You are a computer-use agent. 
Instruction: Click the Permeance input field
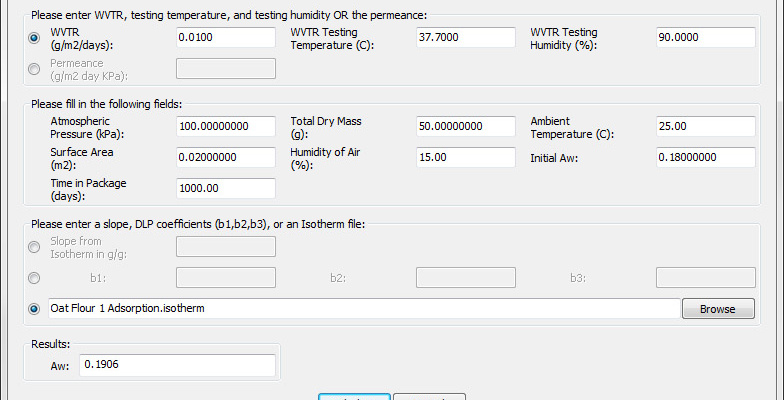click(226, 68)
